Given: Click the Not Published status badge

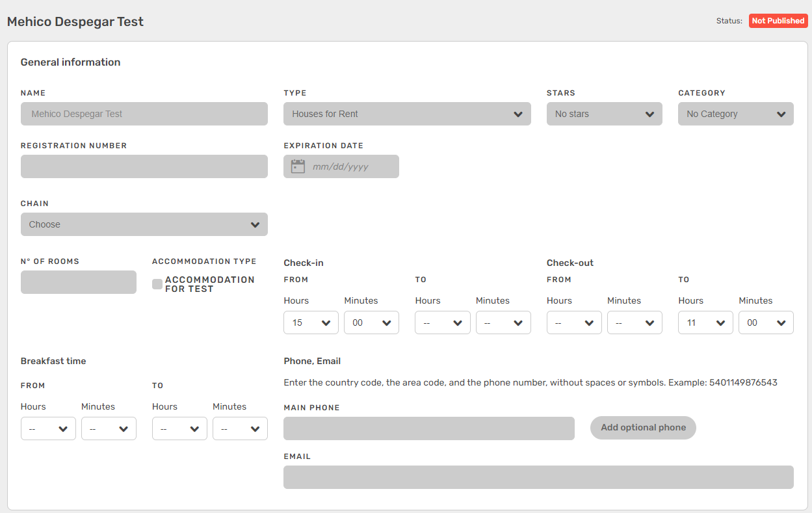Looking at the screenshot, I should [x=778, y=21].
